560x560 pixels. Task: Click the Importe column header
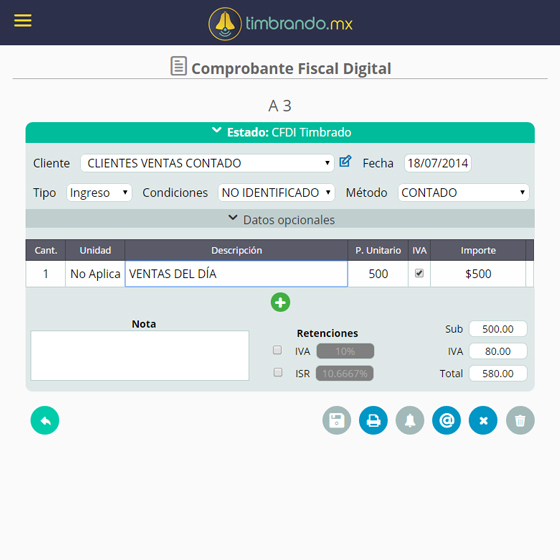click(478, 250)
